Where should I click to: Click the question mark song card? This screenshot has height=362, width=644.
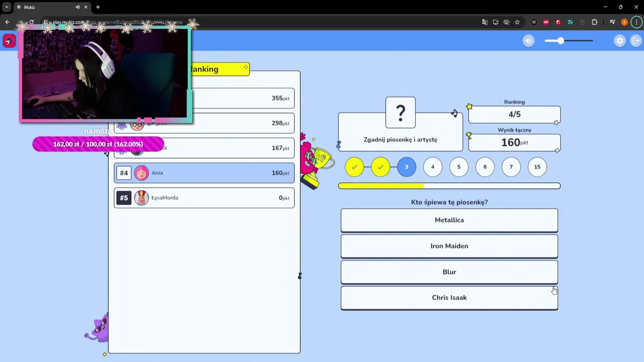[x=400, y=113]
